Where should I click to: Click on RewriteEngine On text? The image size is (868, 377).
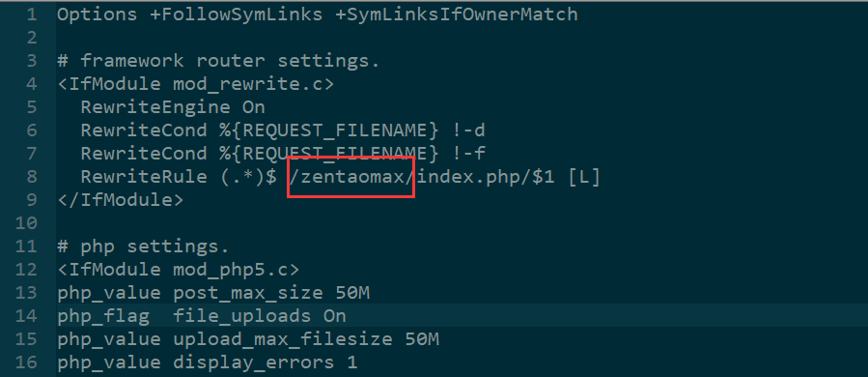click(173, 107)
